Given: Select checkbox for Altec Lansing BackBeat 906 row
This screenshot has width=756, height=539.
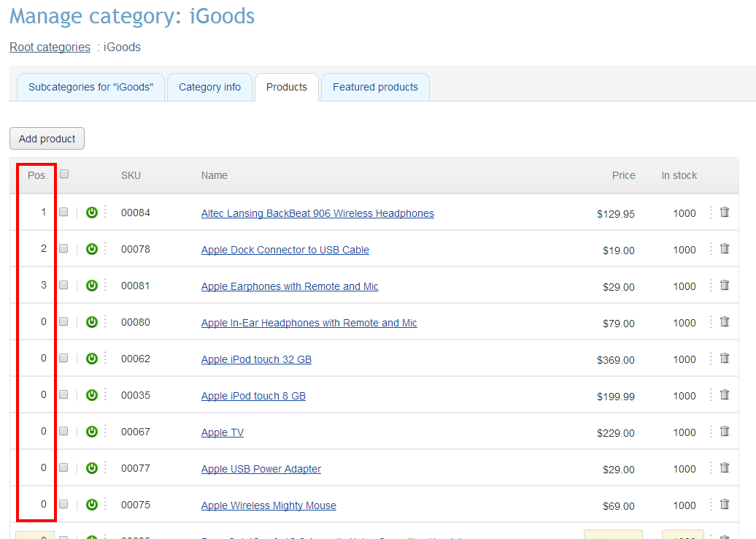Looking at the screenshot, I should click(63, 212).
